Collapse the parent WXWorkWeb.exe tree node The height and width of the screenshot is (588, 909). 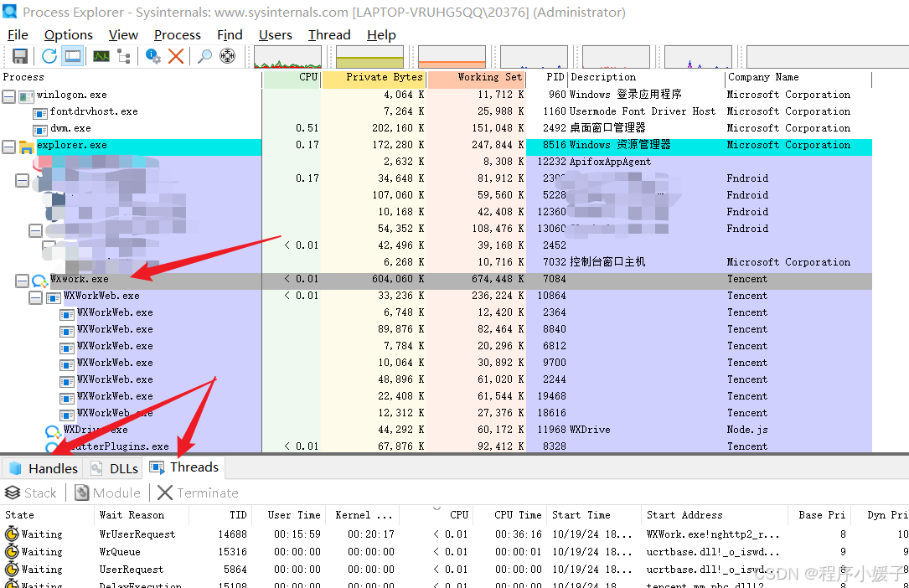click(x=35, y=297)
